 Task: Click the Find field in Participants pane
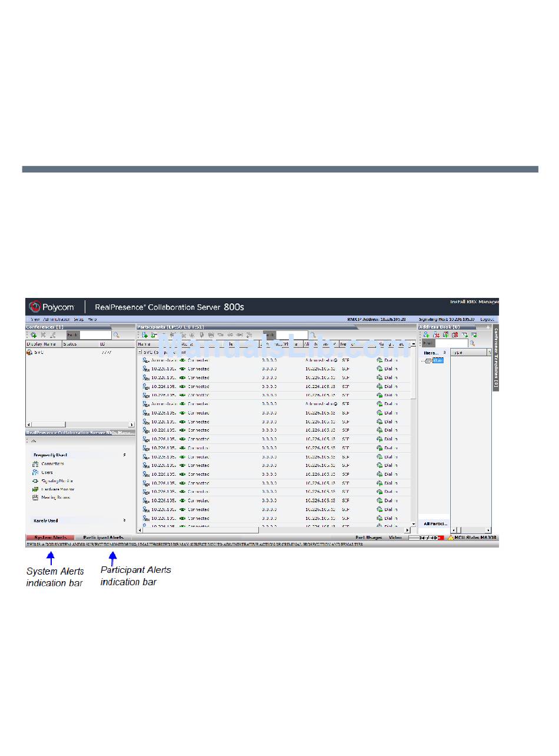292,335
